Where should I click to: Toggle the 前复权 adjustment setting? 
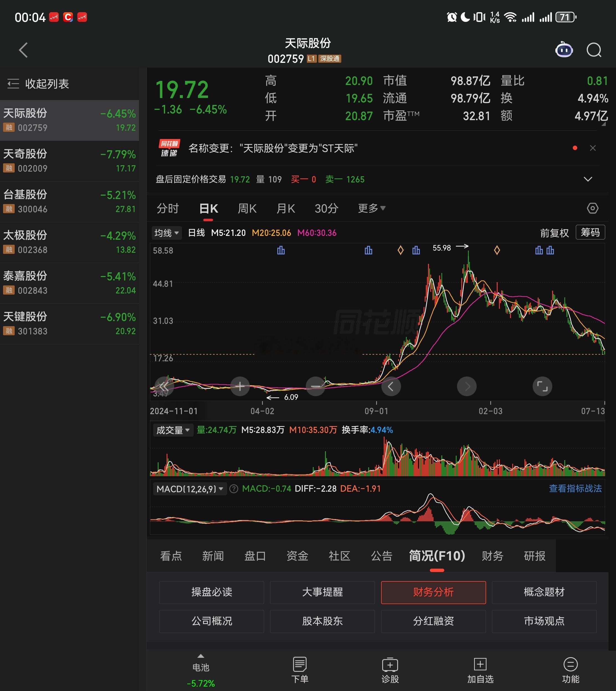554,233
